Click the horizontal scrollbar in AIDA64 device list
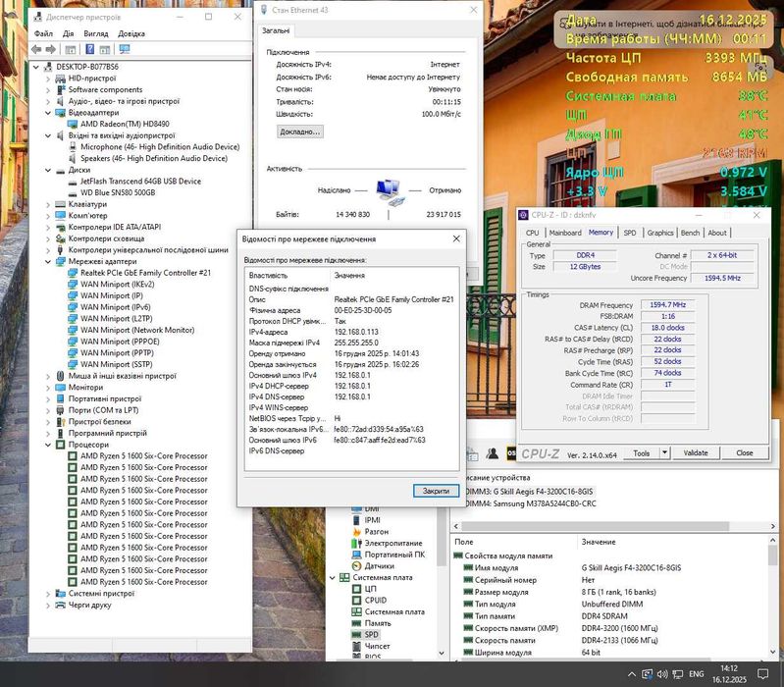This screenshot has height=687, width=784. pyautogui.click(x=595, y=526)
